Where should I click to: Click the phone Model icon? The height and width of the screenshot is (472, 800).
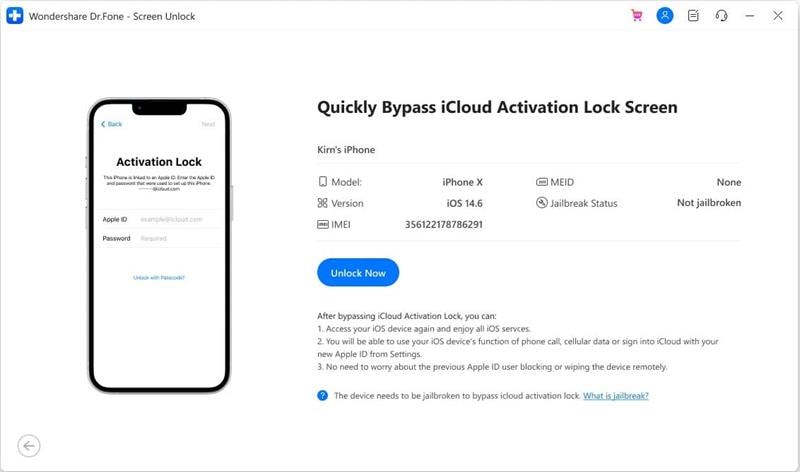(x=322, y=182)
